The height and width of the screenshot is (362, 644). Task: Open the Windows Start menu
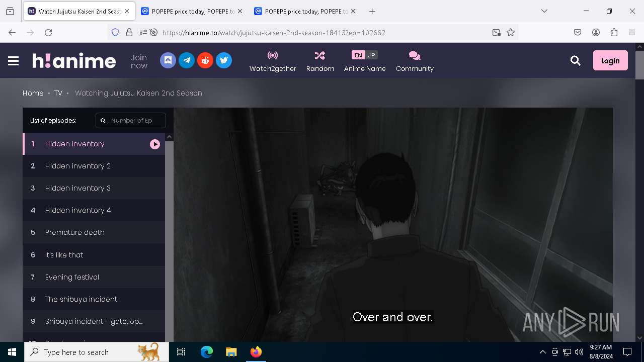12,352
